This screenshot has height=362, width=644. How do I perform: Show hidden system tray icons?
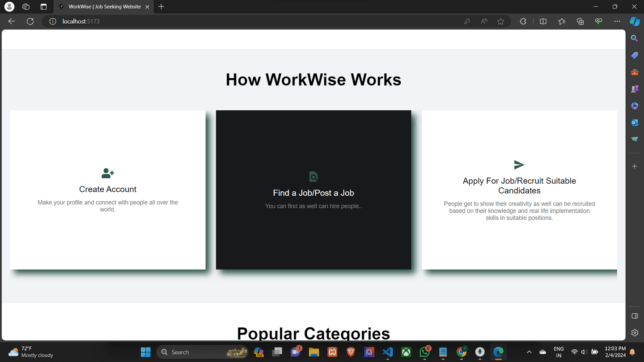529,352
